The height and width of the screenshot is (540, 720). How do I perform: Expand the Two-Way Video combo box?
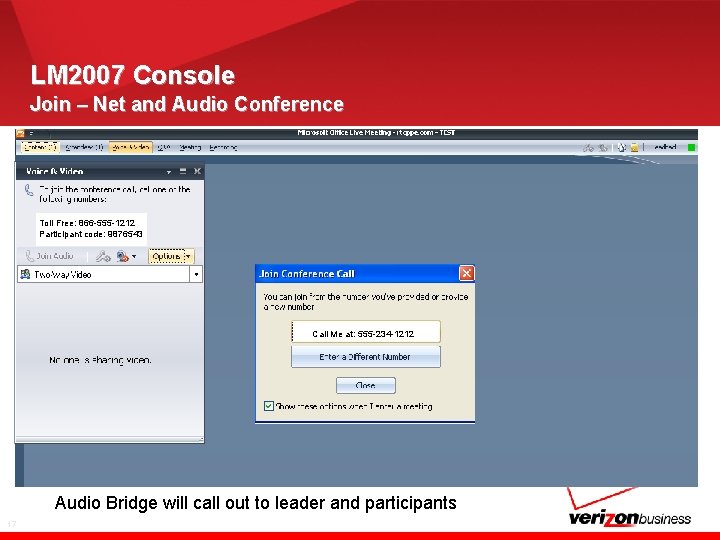[196, 275]
